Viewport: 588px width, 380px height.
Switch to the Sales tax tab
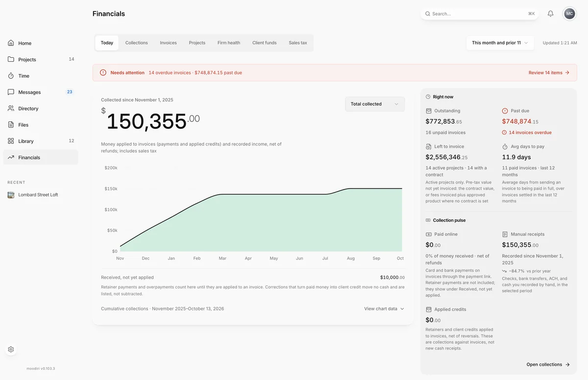tap(298, 43)
